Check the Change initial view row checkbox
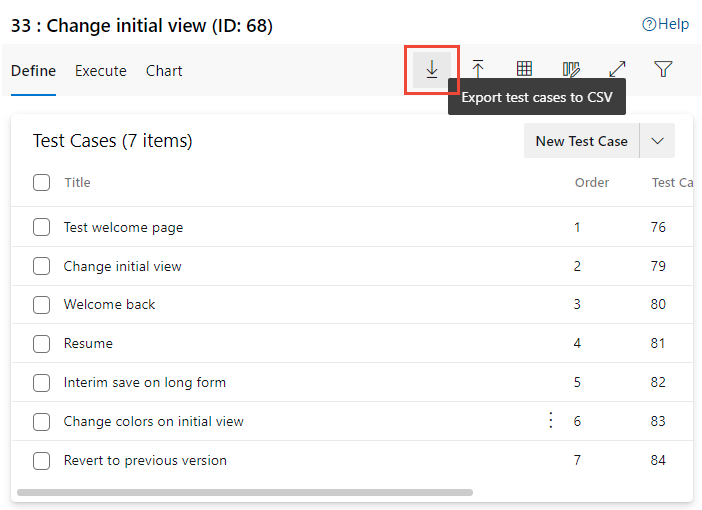 click(41, 266)
